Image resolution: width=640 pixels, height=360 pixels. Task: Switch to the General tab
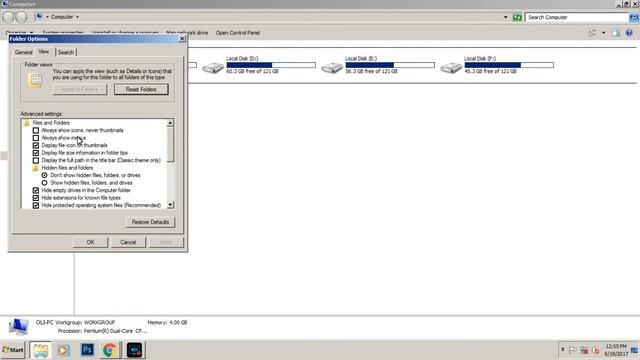coord(23,52)
